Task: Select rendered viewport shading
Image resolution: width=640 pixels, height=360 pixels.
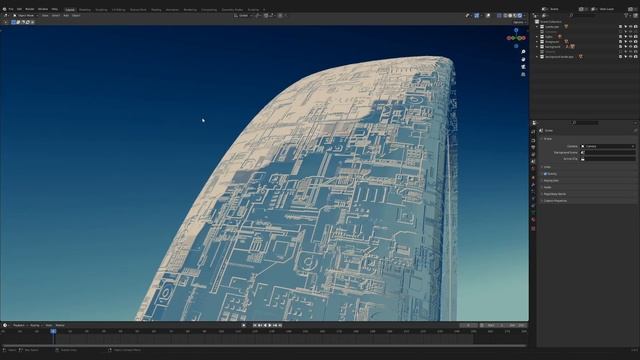Action: (520, 16)
